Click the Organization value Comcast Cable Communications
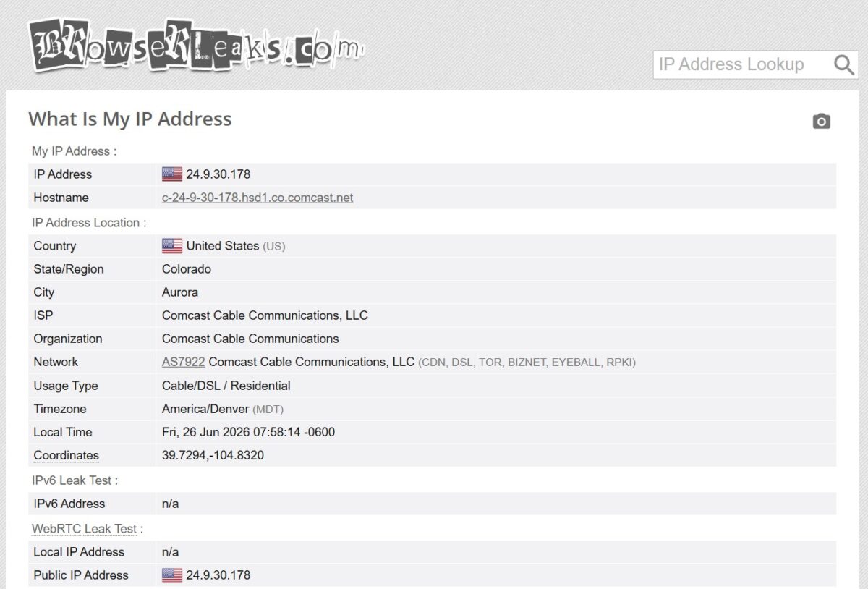Screen dimensions: 868x589 [x=250, y=339]
